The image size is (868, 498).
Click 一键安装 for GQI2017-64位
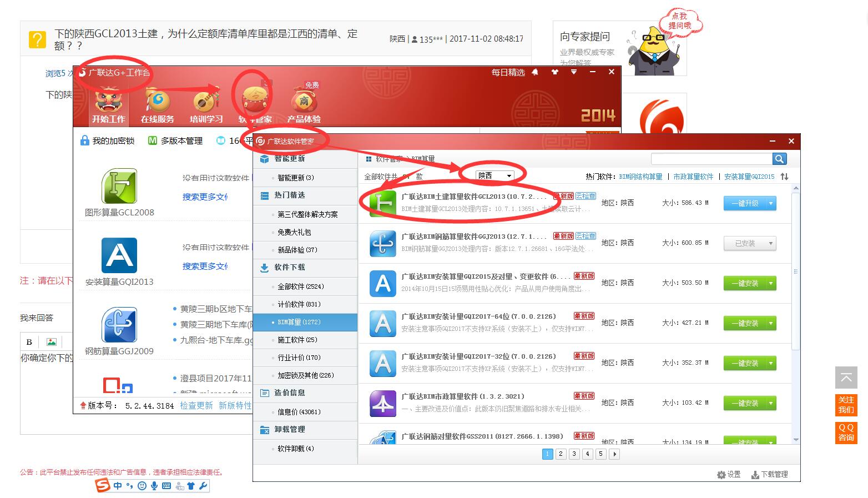(744, 323)
